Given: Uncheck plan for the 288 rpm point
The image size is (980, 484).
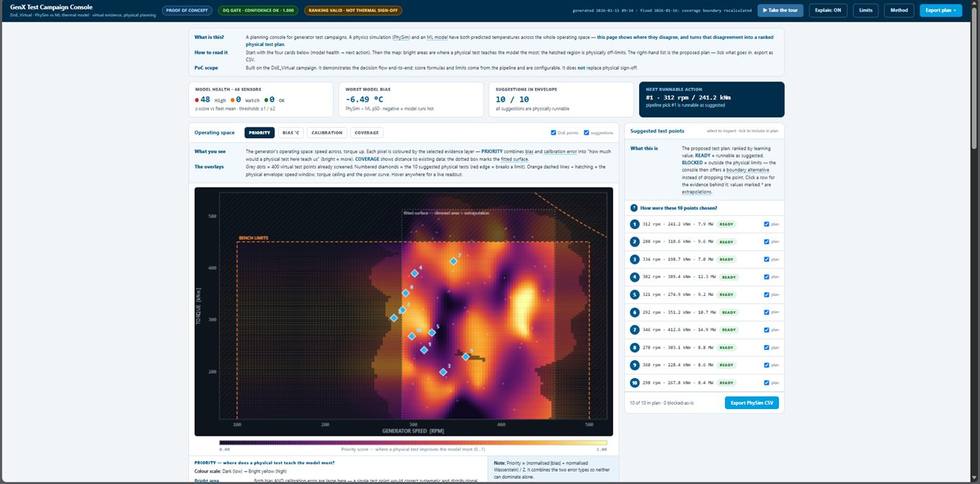Looking at the screenshot, I should [766, 242].
